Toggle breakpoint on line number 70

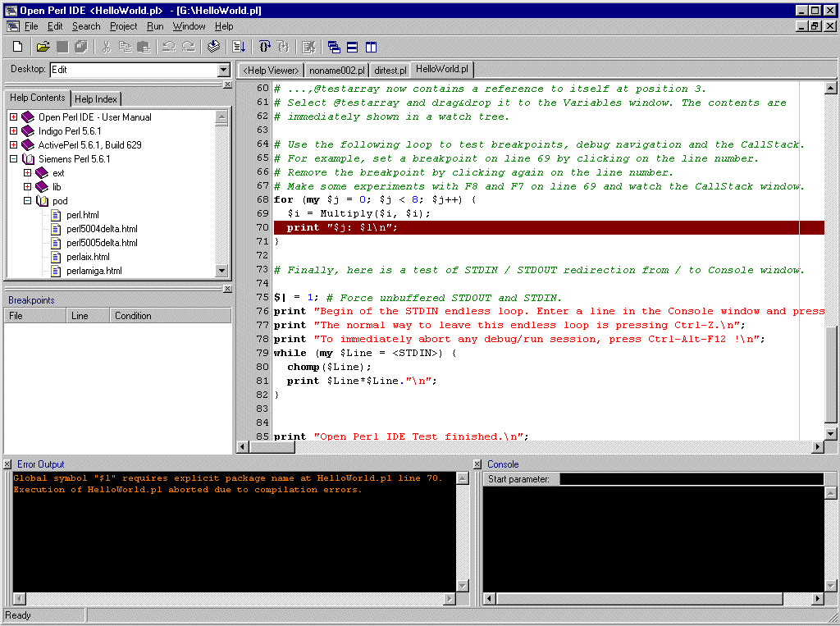[262, 227]
